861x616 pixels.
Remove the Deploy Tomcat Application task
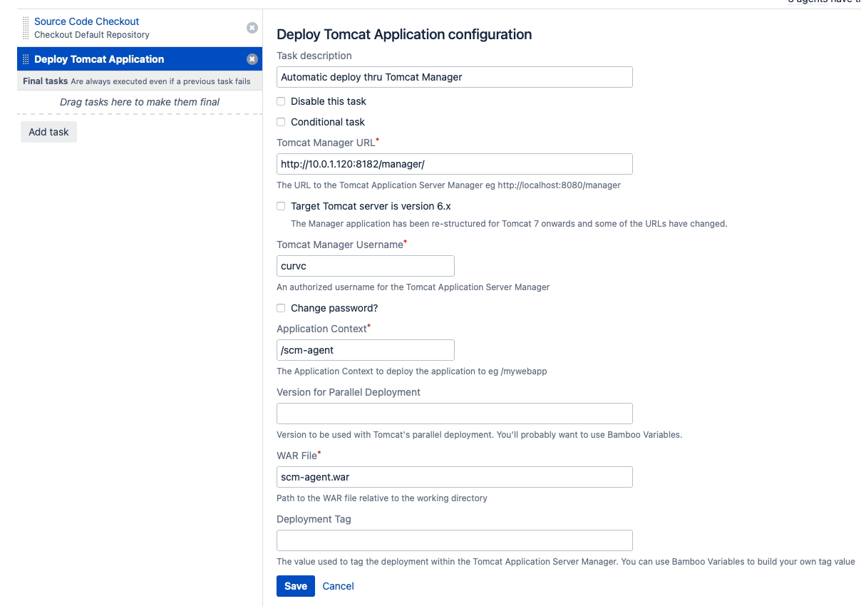pos(252,59)
